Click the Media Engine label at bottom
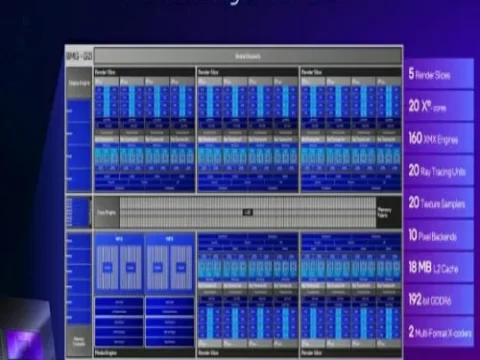 (x=106, y=353)
